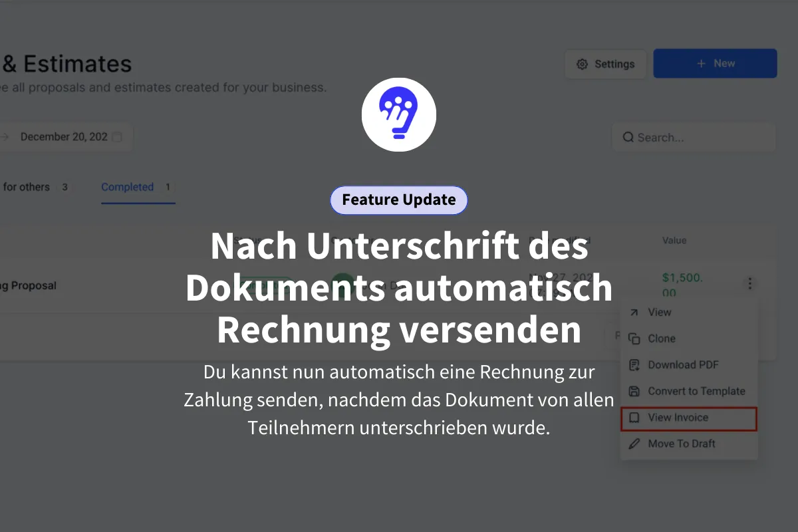Select Move To Draft menu entry
This screenshot has height=532, width=798.
pos(689,444)
